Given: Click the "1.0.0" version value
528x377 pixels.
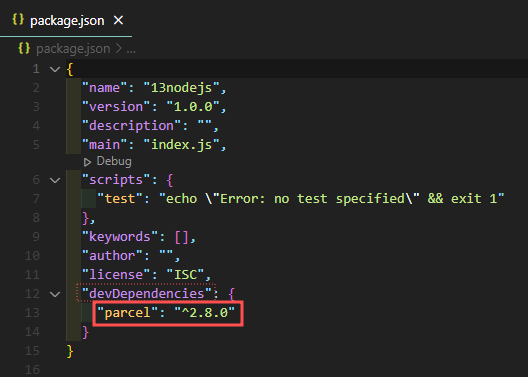Looking at the screenshot, I should pyautogui.click(x=193, y=107).
